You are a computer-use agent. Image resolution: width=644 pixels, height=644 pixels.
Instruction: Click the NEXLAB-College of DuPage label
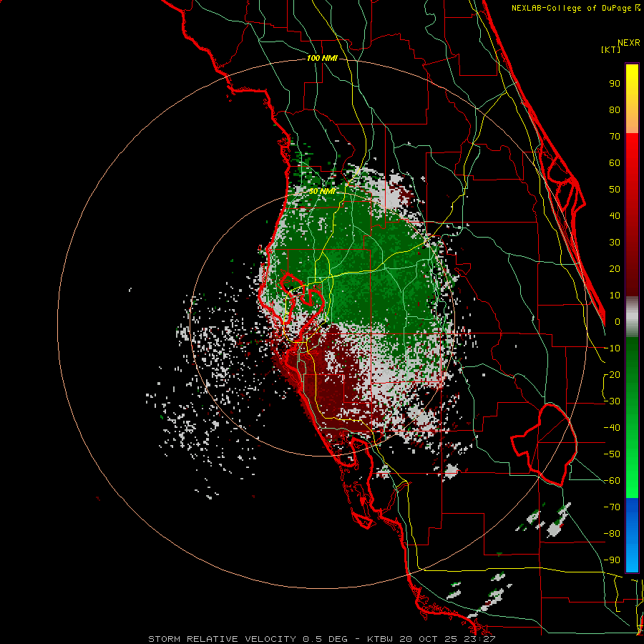[x=575, y=8]
